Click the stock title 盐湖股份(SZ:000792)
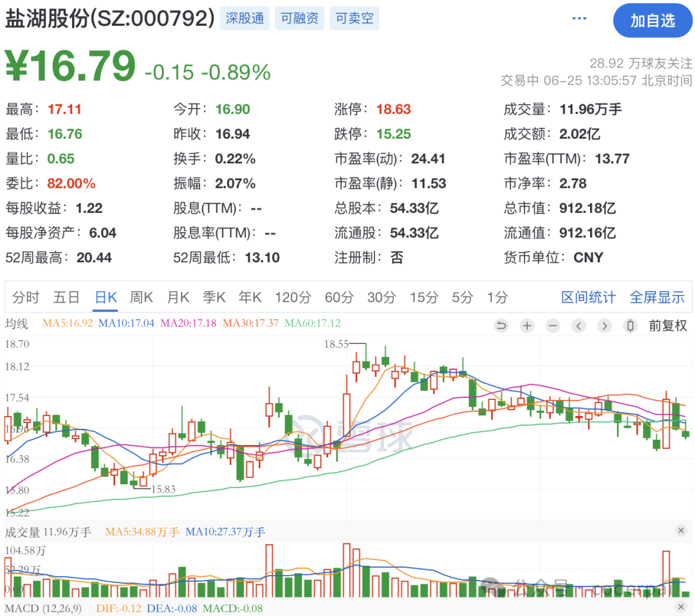 110,19
